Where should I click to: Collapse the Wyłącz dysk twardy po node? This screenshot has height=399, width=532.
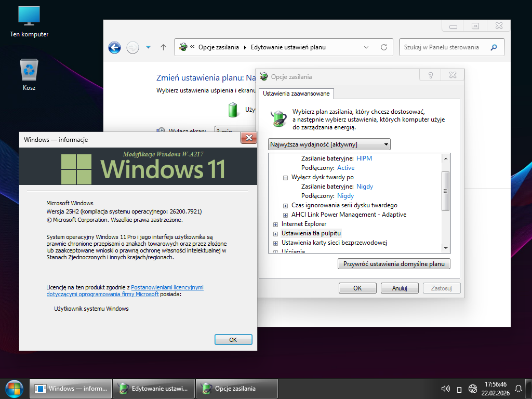(285, 177)
